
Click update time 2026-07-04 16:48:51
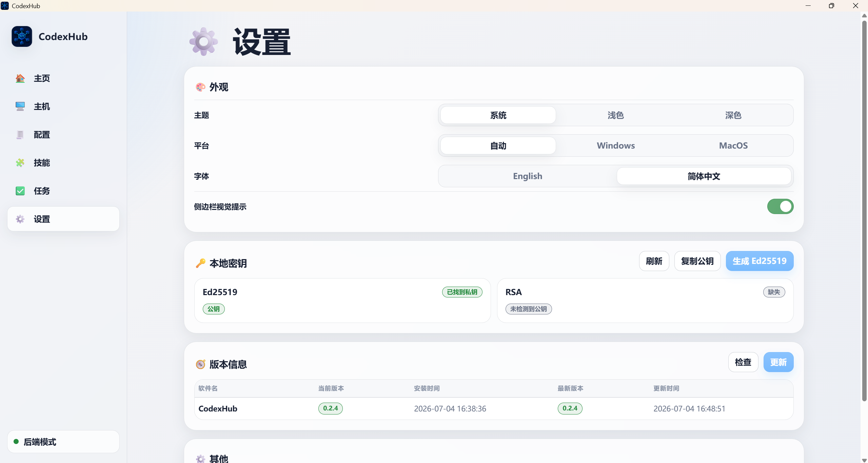coord(689,409)
